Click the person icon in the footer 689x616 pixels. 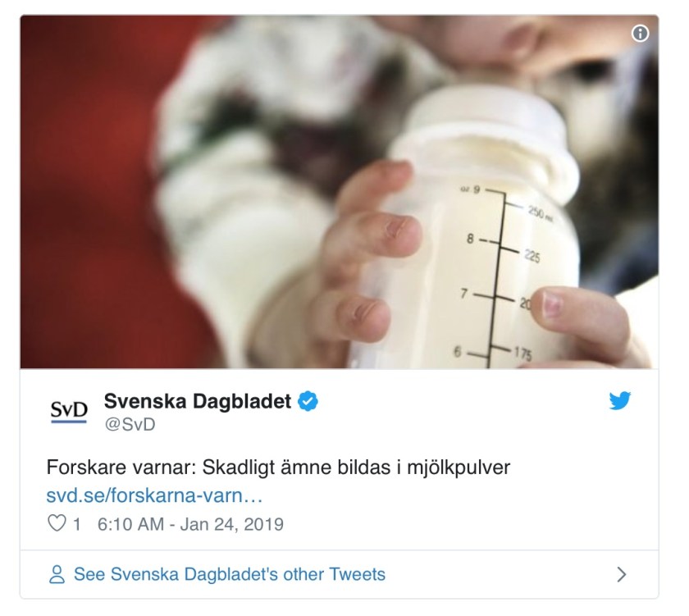coord(57,574)
